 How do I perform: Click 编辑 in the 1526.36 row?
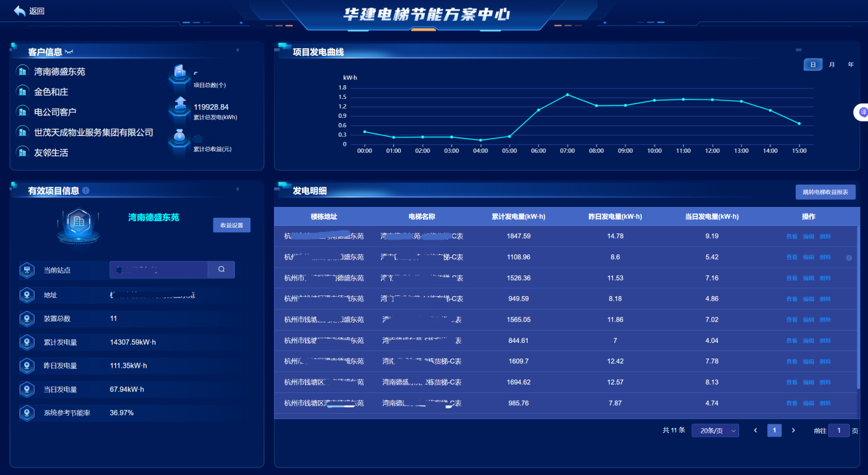(808, 278)
